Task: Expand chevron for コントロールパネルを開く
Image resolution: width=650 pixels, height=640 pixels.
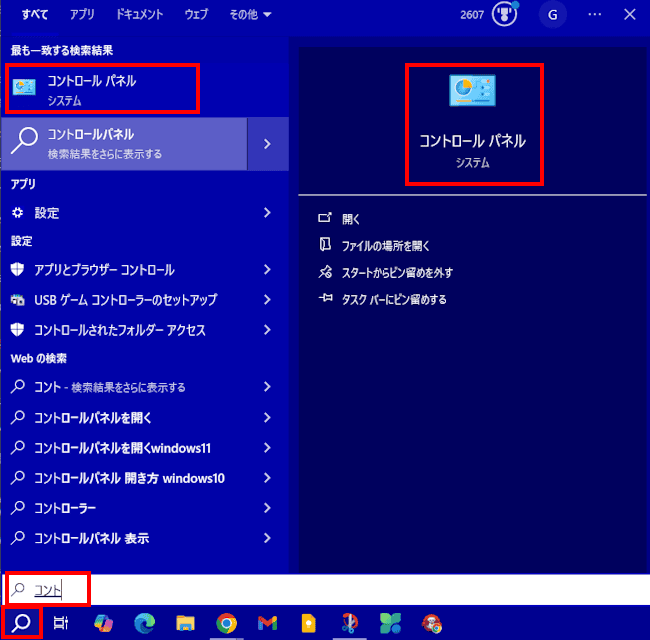Action: [x=267, y=417]
